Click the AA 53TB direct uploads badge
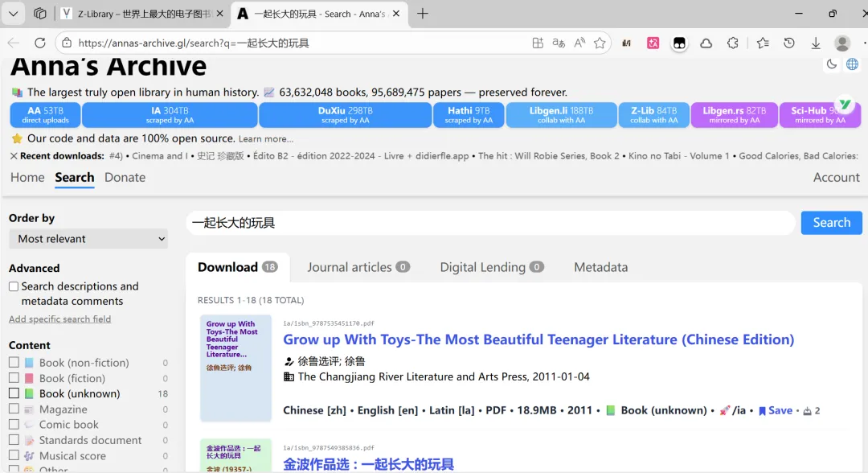This screenshot has height=473, width=868. [45, 115]
